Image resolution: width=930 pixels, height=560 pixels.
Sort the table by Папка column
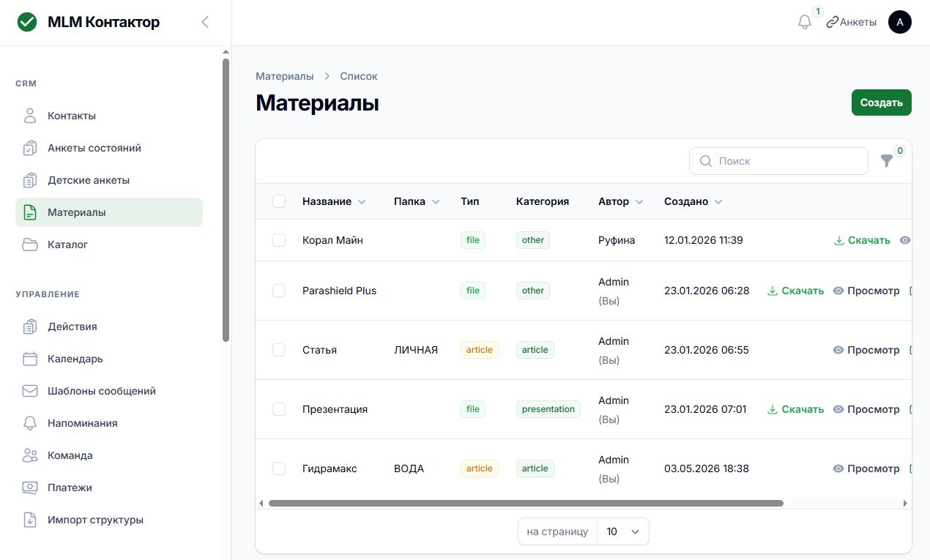click(417, 201)
